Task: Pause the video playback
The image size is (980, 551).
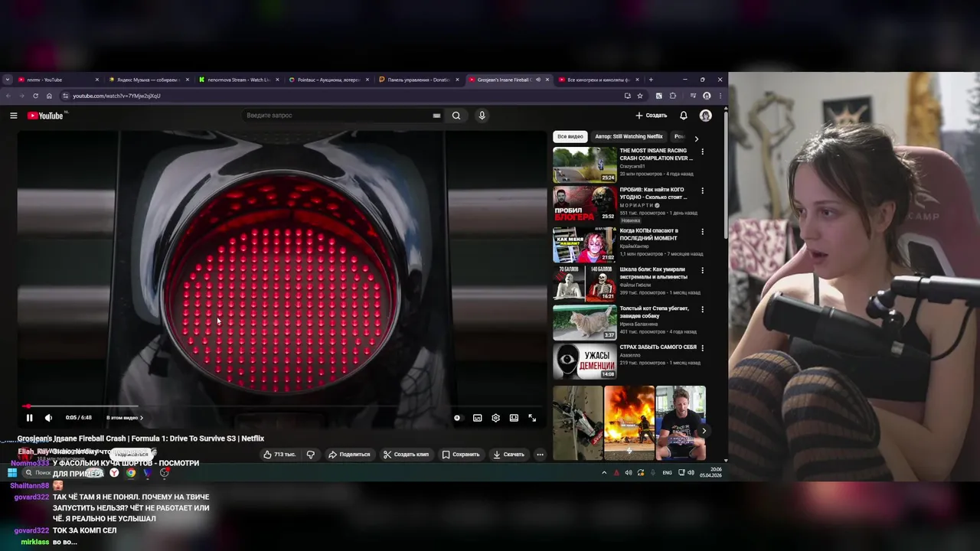Action: click(x=29, y=418)
